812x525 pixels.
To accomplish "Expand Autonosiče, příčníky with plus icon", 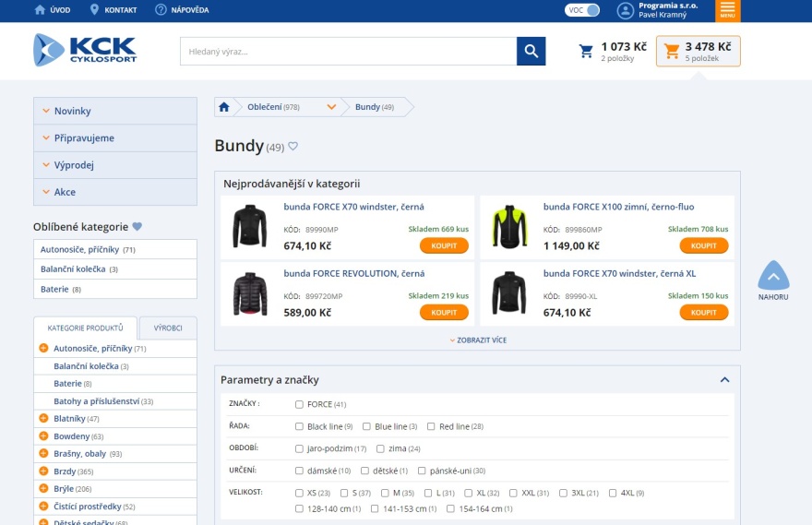I will (43, 348).
